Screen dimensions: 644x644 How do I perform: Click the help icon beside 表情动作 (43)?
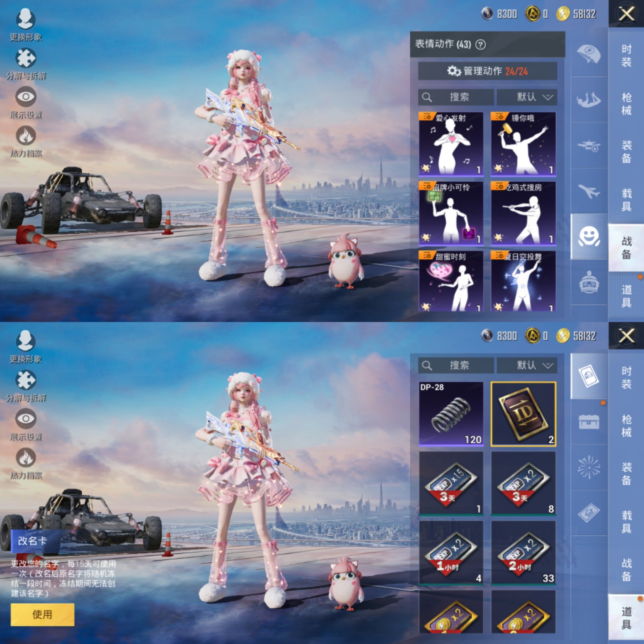pos(480,44)
